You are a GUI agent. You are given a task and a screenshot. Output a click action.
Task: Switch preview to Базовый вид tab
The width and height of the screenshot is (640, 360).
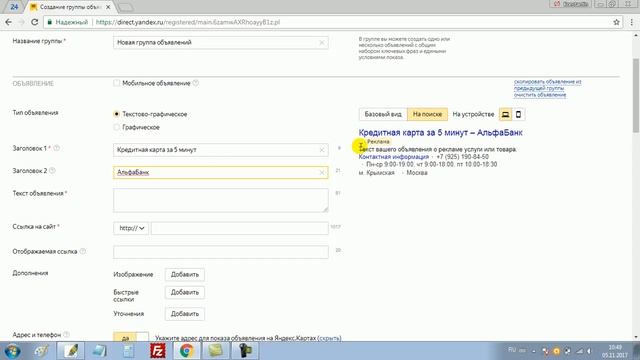(x=383, y=114)
